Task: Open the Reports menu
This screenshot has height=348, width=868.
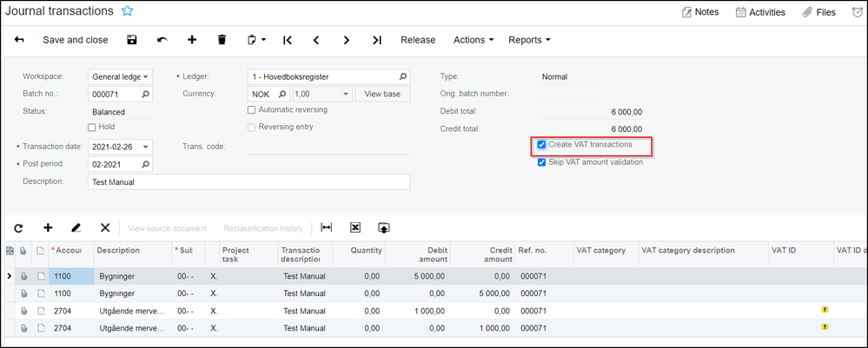Action: pos(529,40)
